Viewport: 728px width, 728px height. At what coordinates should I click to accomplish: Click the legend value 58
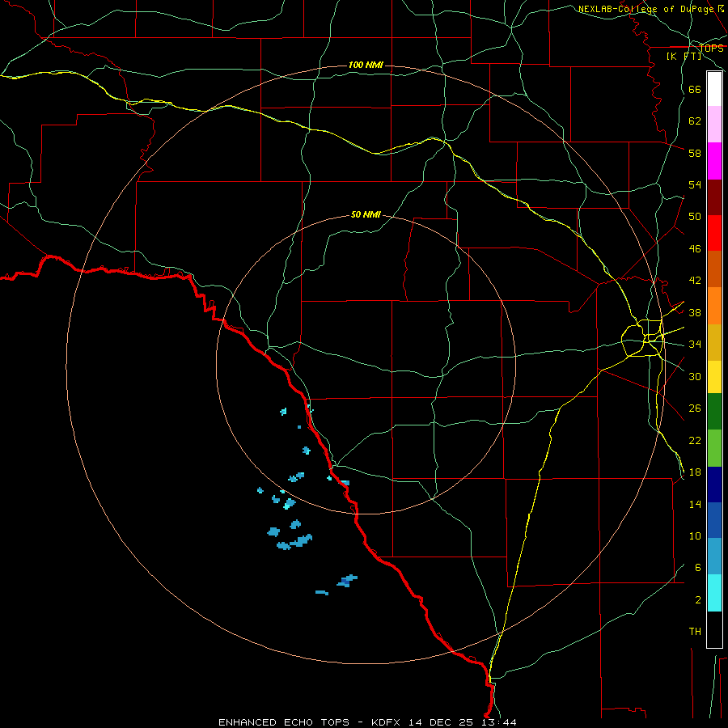click(x=695, y=153)
